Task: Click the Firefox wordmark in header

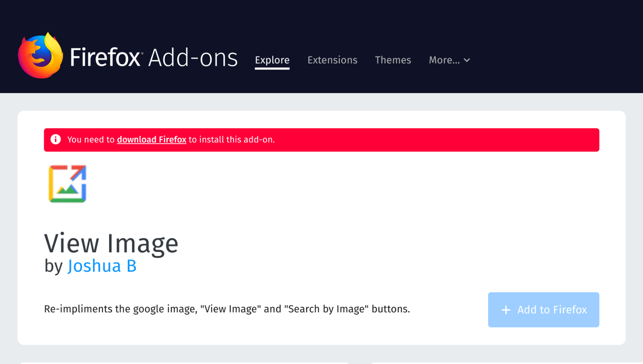Action: point(105,57)
